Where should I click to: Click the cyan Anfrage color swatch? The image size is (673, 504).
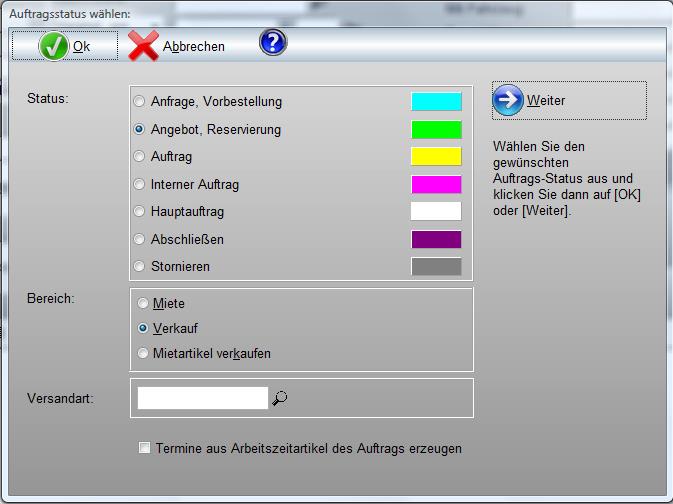pos(436,101)
